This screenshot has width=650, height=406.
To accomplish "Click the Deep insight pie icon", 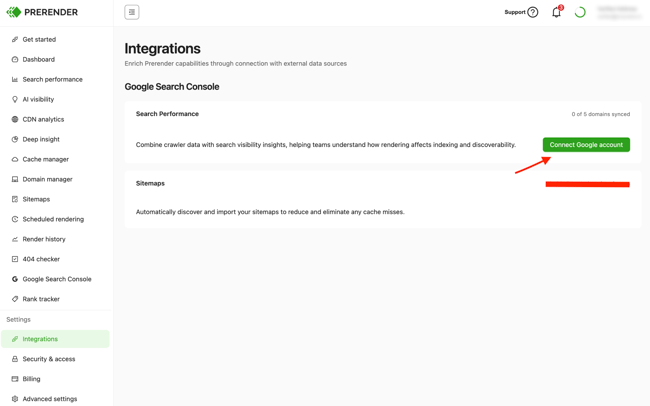I will coord(15,139).
